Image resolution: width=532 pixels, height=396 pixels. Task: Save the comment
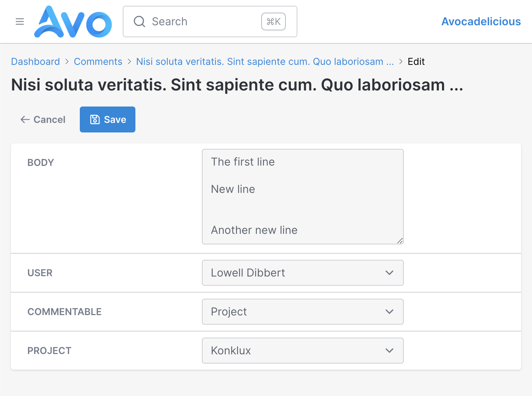coord(107,119)
